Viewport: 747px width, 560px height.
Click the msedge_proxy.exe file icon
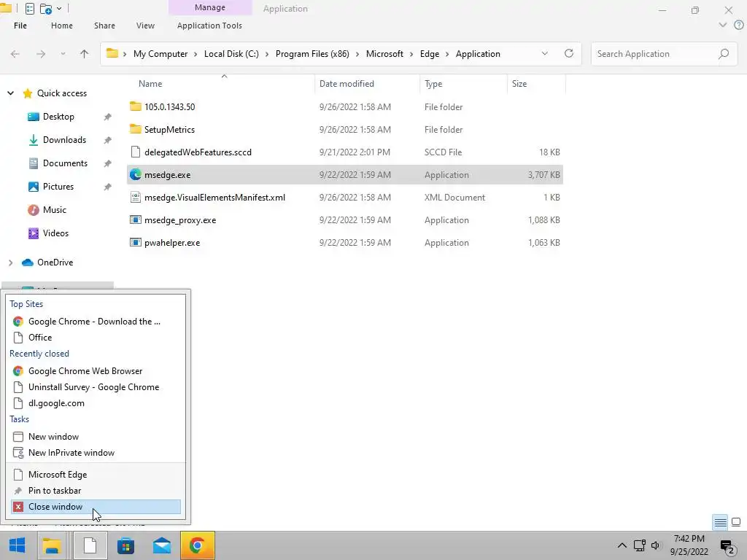point(135,220)
